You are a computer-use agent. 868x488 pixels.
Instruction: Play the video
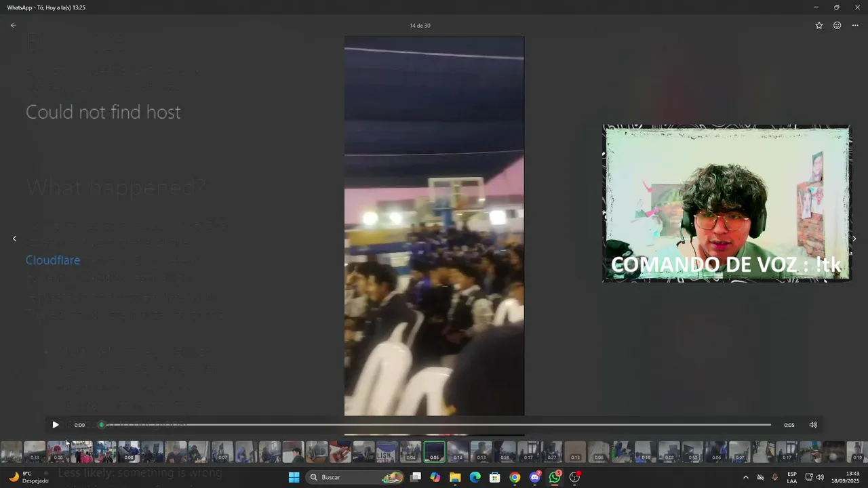pyautogui.click(x=56, y=425)
